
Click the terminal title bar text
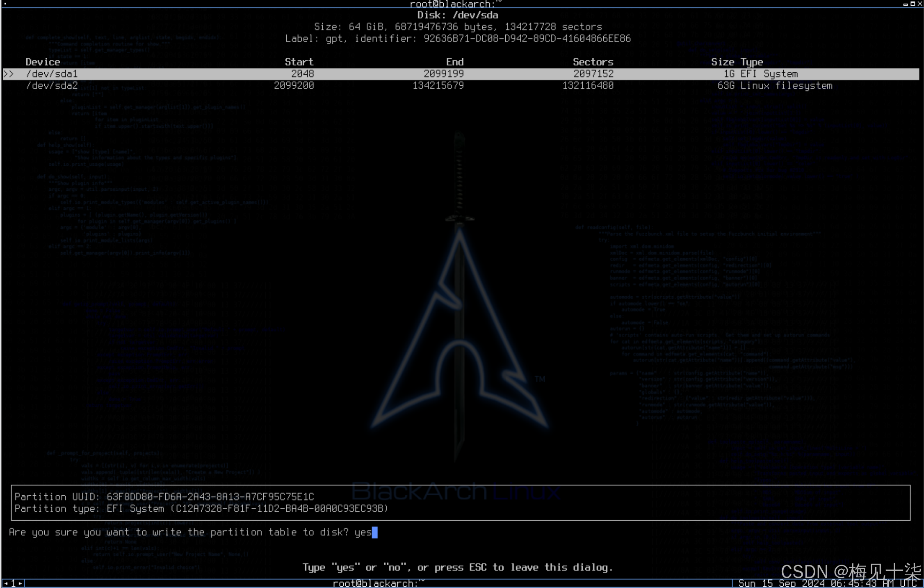[455, 4]
